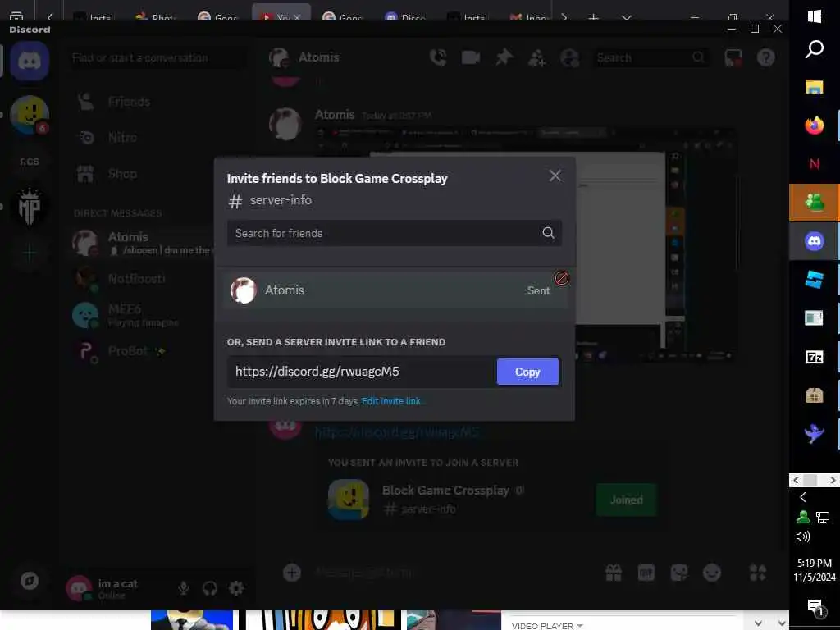Start voice call with Atomis
Image resolution: width=840 pixels, height=630 pixels.
pyautogui.click(x=438, y=57)
